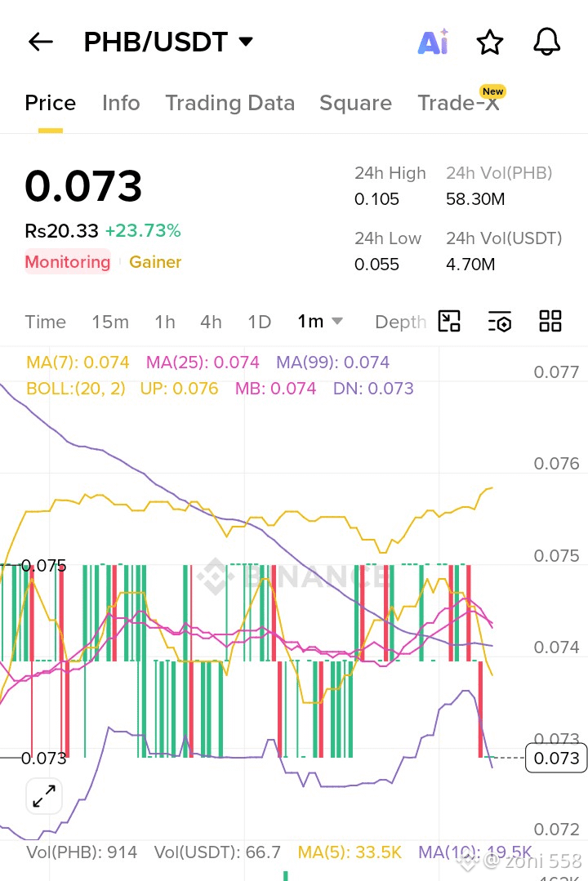Switch to Depth chart view
The image size is (588, 881).
pyautogui.click(x=400, y=322)
